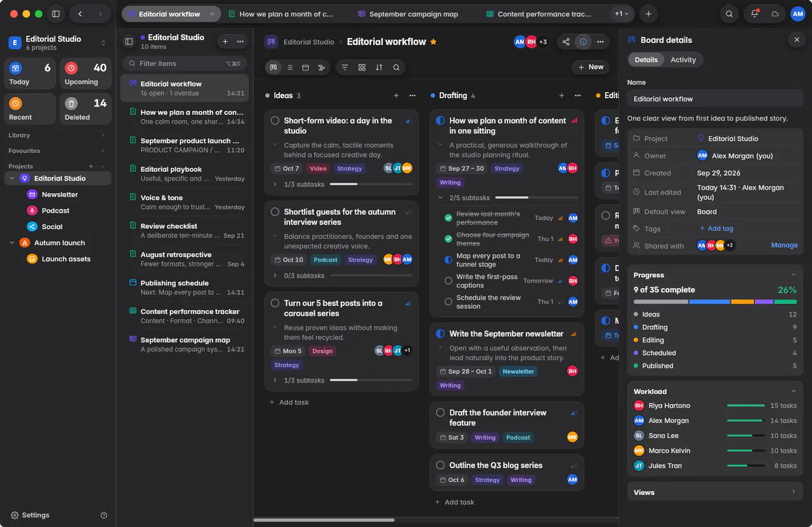The width and height of the screenshot is (812, 527).
Task: Click Add tag in board details
Action: [x=716, y=229]
